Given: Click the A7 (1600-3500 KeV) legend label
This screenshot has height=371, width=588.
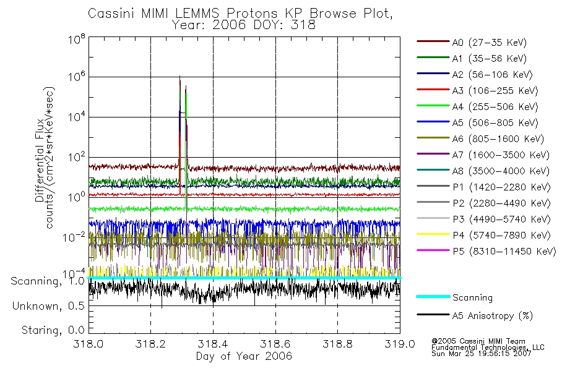Looking at the screenshot, I should (x=501, y=155).
